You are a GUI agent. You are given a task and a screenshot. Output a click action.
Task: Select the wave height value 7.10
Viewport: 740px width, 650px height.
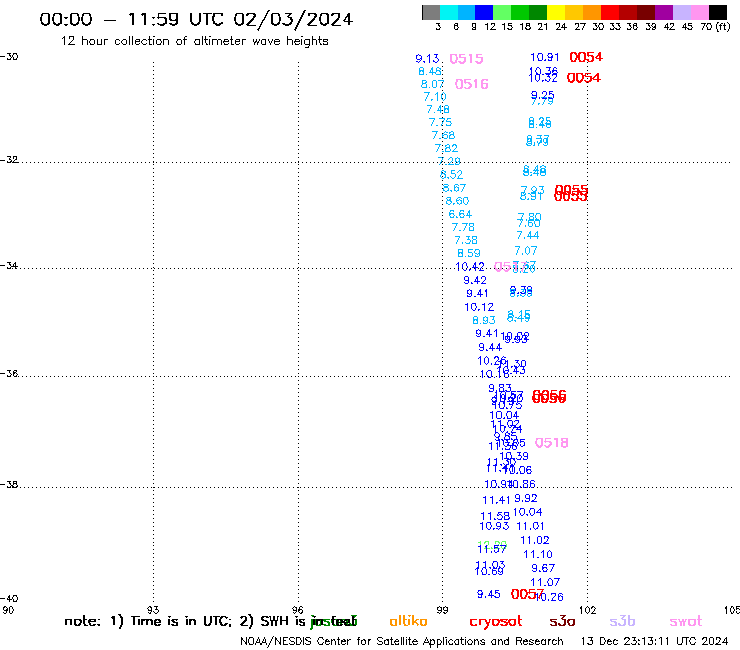point(435,97)
